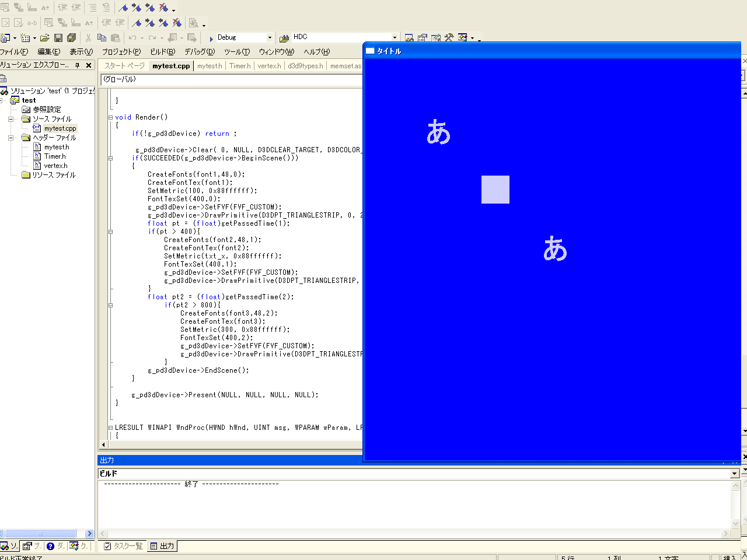The image size is (747, 560).
Task: Go to next bookmark in top toolbar row
Action: [137, 8]
